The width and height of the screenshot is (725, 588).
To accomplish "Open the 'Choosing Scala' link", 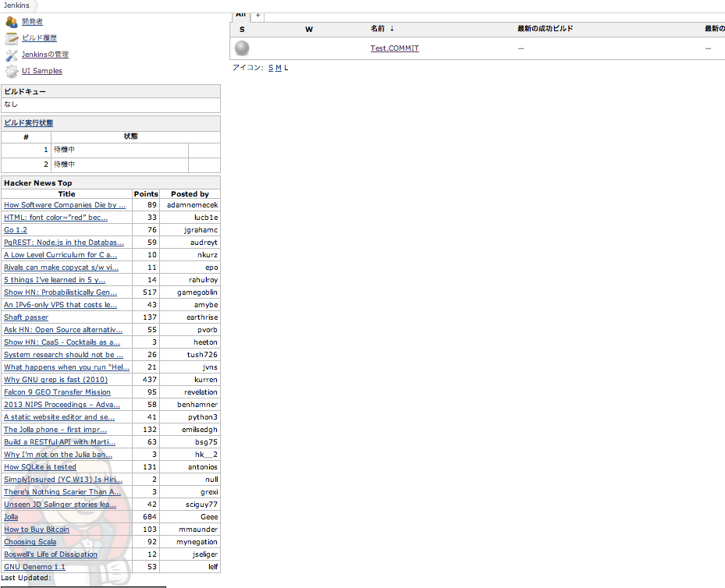I will click(x=30, y=541).
